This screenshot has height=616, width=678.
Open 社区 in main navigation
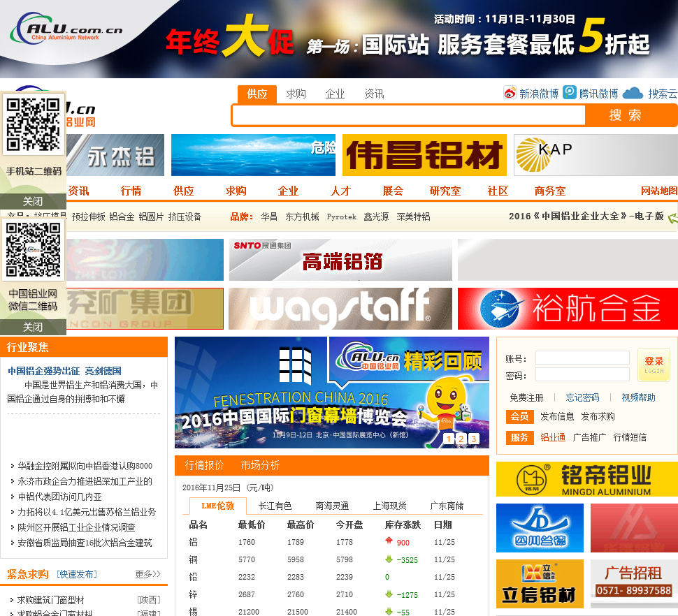click(x=498, y=191)
